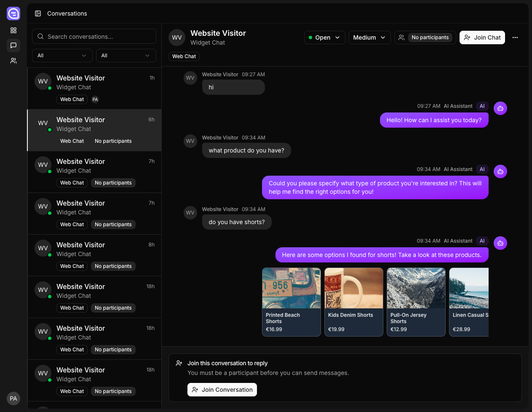This screenshot has width=532, height=412.
Task: Toggle the panel icon next to Conversations title
Action: click(38, 13)
